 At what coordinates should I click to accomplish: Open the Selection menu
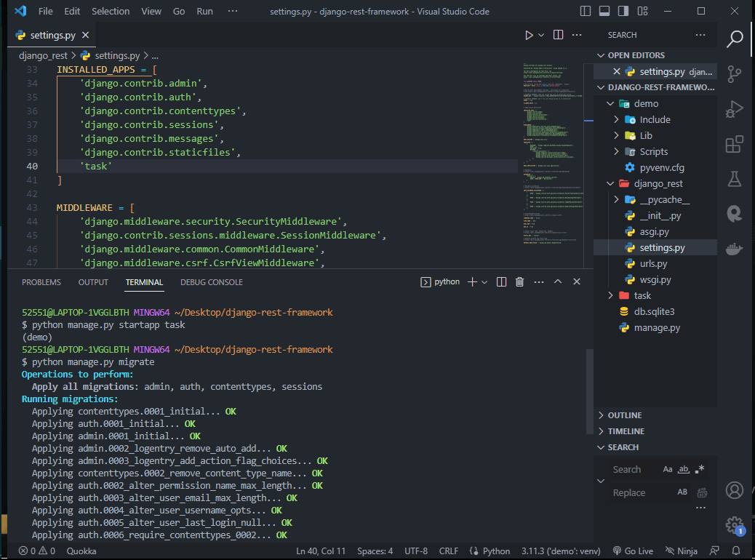pyautogui.click(x=111, y=11)
